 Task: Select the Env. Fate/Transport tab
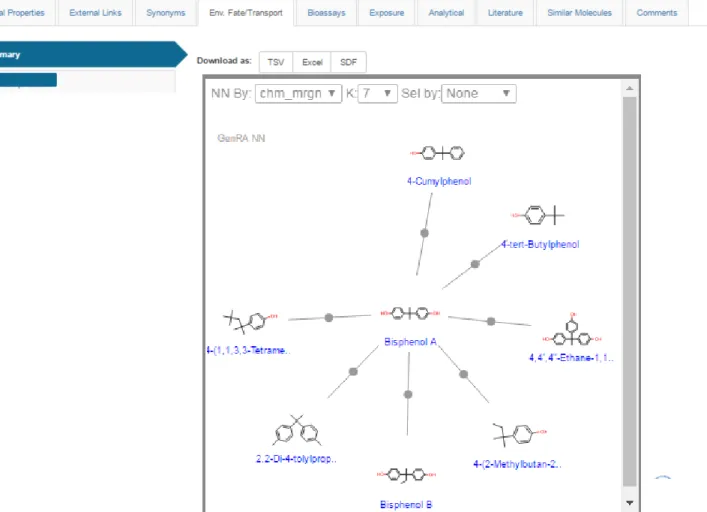[x=246, y=13]
